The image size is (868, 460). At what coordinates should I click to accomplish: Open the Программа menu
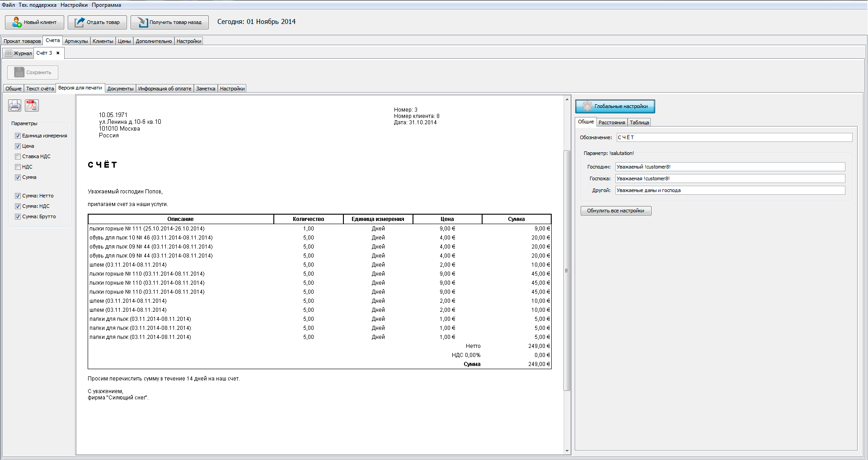106,5
